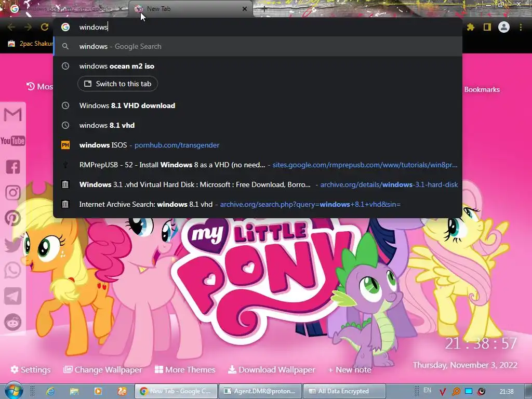
Task: Toggle the Chrome side panel icon
Action: [487, 27]
